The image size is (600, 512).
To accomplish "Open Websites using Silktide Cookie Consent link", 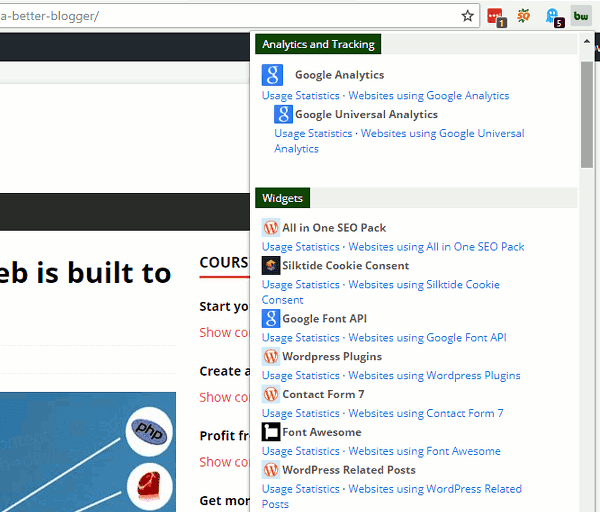I will (x=381, y=292).
